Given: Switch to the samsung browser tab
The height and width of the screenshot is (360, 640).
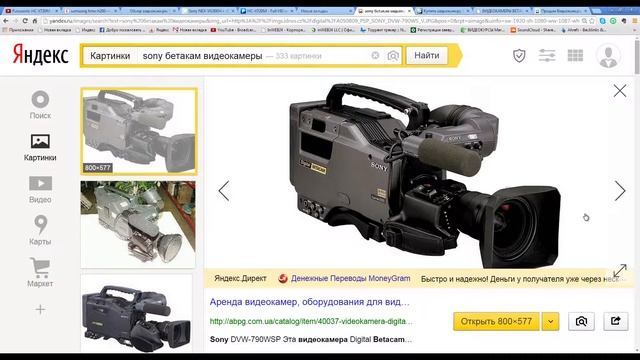Looking at the screenshot, I should click(x=92, y=11).
